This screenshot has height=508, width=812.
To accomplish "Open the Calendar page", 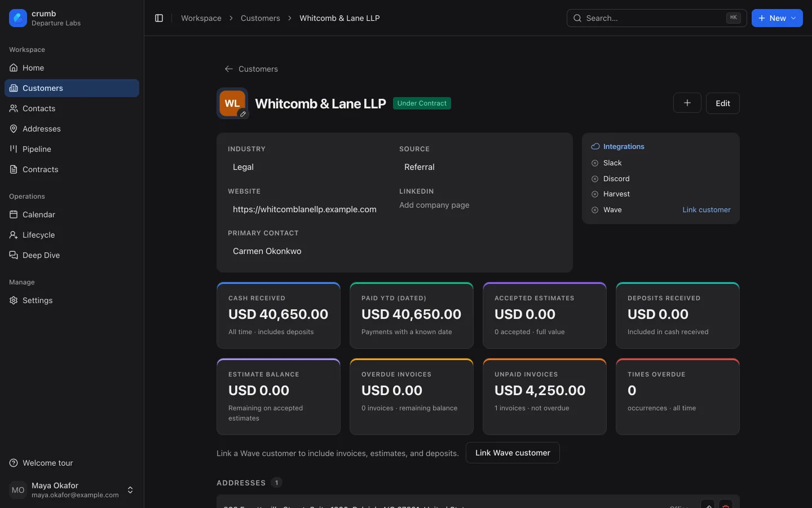I will coord(72,214).
